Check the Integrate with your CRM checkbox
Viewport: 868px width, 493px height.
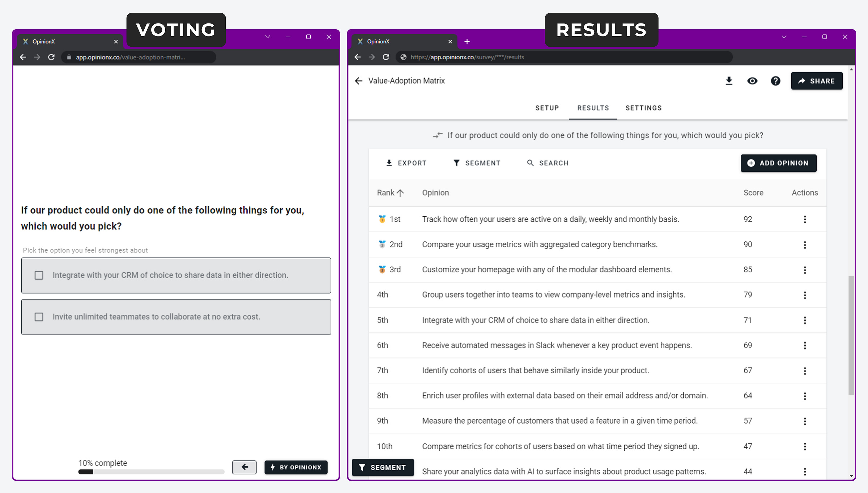click(x=39, y=275)
